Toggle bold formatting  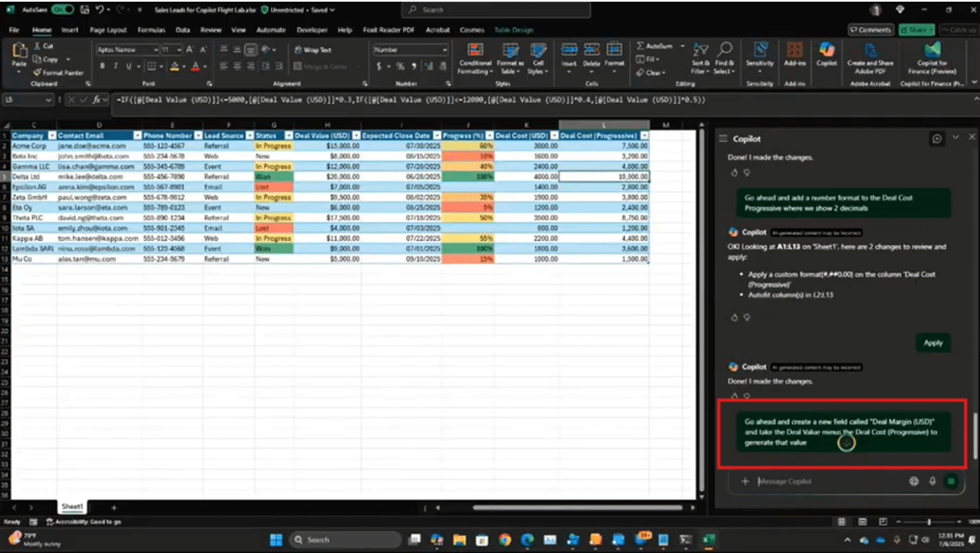(102, 66)
